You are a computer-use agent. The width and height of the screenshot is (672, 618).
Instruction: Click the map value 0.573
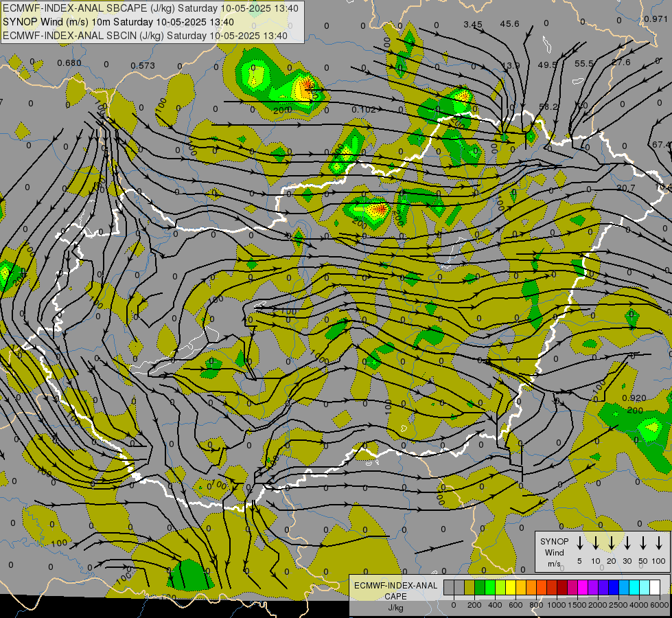pos(143,66)
